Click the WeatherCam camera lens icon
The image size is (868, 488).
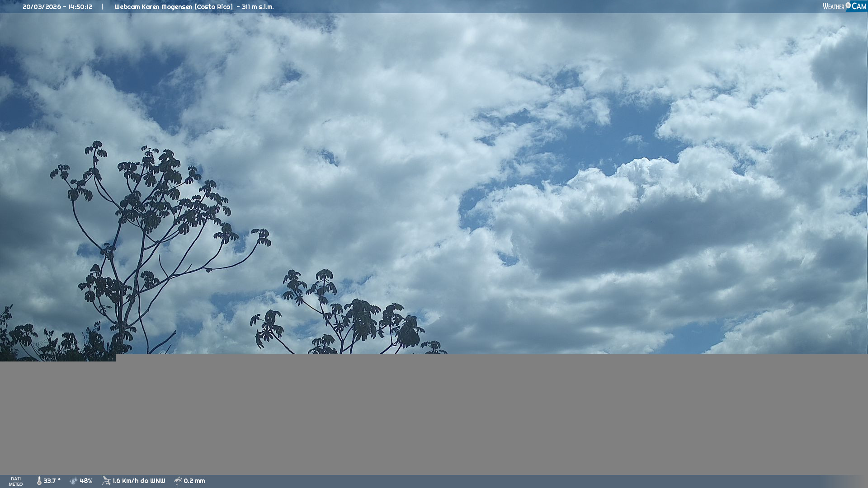click(x=848, y=5)
